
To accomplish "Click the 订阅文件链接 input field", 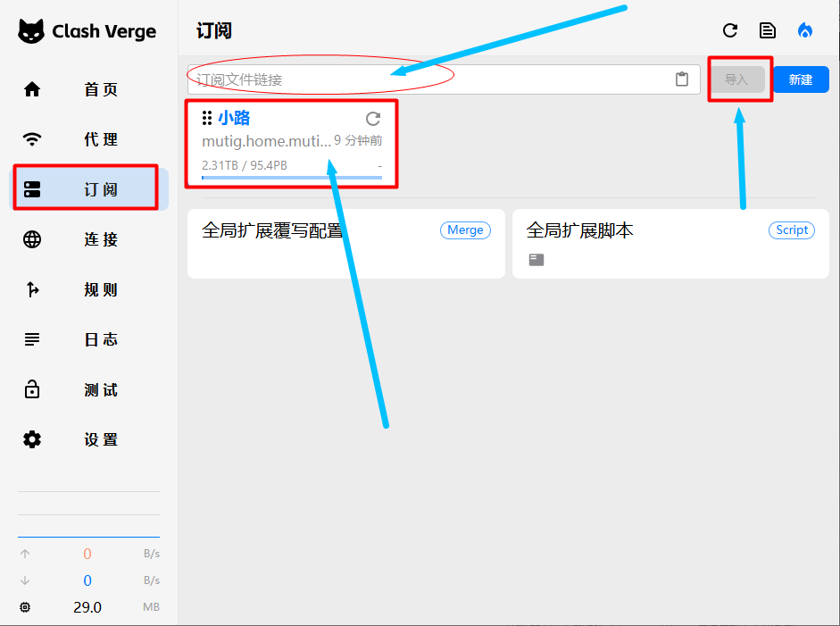I will tap(428, 79).
